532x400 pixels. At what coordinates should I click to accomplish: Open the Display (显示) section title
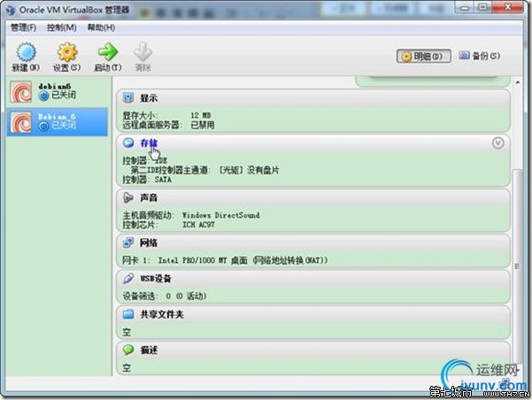coord(149,98)
